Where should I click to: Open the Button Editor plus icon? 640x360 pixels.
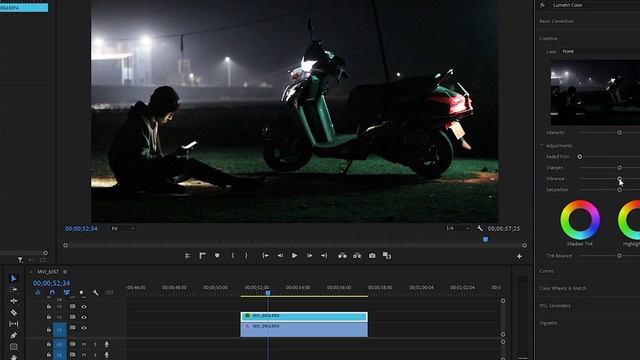[x=519, y=256]
